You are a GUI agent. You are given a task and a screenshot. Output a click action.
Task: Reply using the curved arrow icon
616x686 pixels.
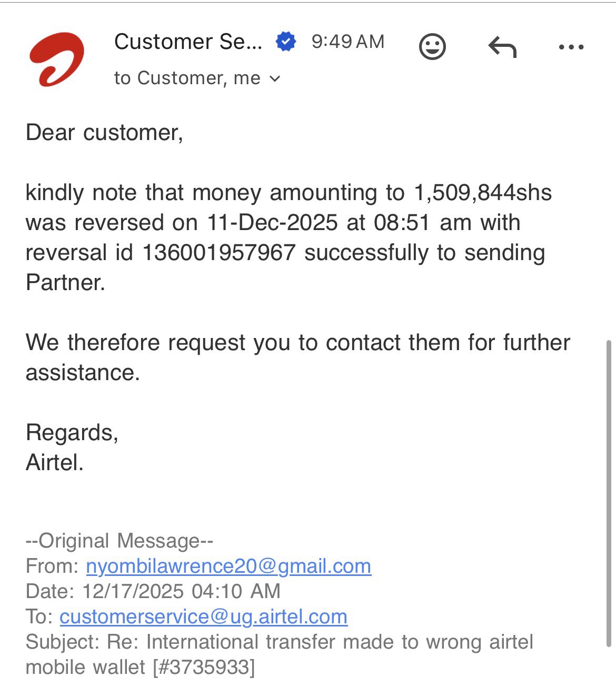pyautogui.click(x=502, y=47)
